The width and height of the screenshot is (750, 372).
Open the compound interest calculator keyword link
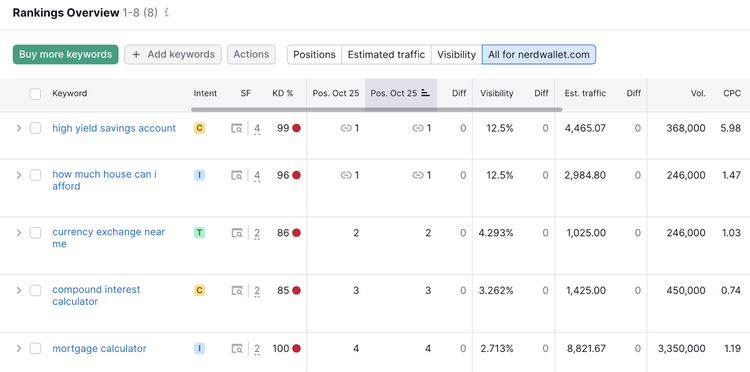coord(96,295)
